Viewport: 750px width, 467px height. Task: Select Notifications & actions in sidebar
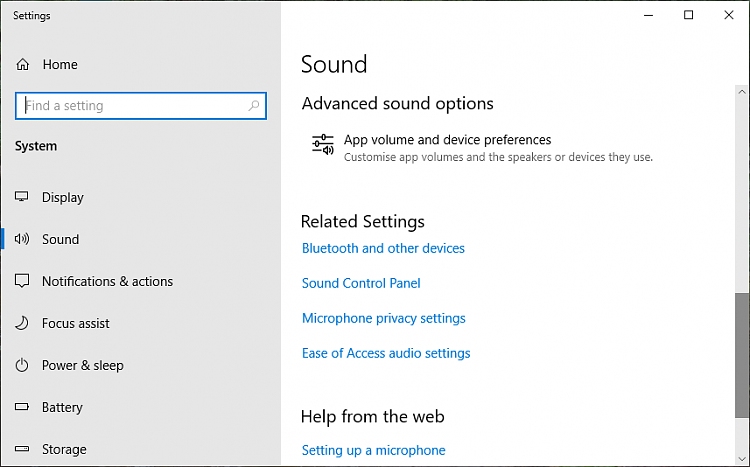(x=107, y=282)
